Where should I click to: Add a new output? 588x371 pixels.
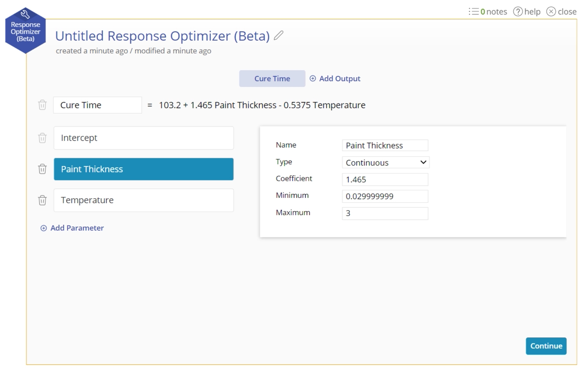(x=335, y=78)
